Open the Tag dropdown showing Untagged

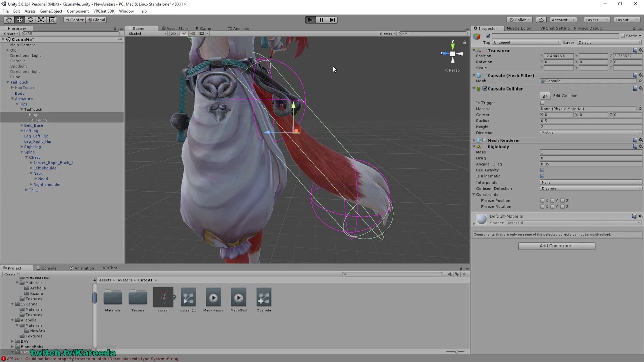click(526, 43)
